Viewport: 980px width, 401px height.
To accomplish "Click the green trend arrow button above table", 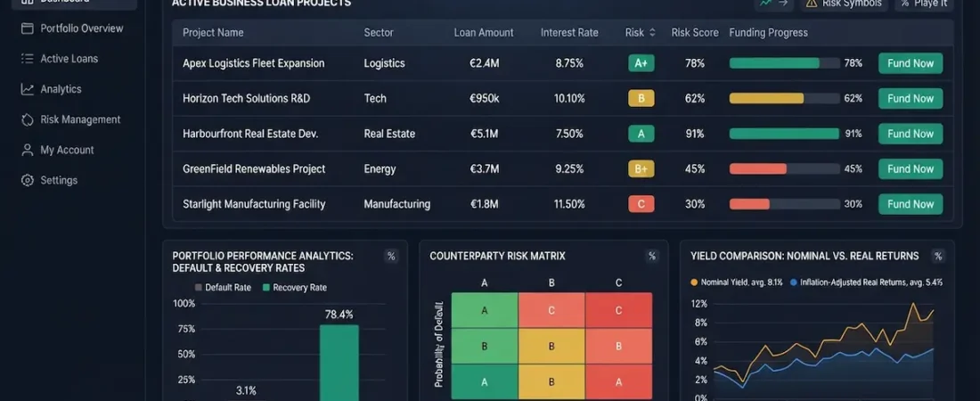I will (773, 4).
